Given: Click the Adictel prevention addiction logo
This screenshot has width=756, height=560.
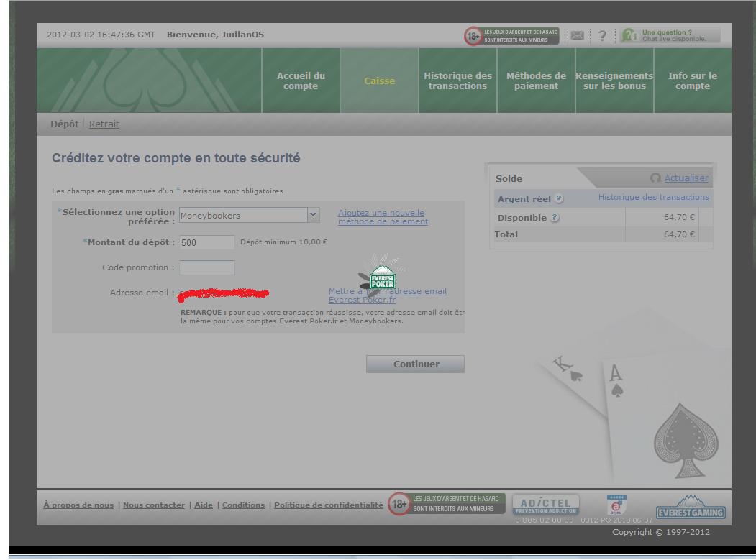Looking at the screenshot, I should [x=546, y=505].
